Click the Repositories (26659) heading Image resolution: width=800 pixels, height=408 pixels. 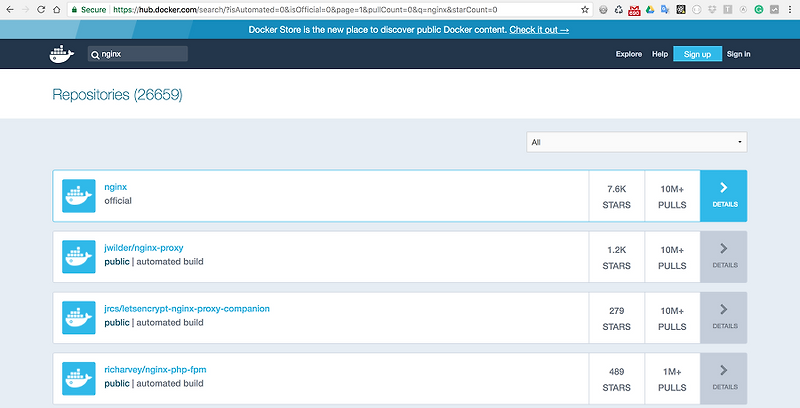coord(117,95)
